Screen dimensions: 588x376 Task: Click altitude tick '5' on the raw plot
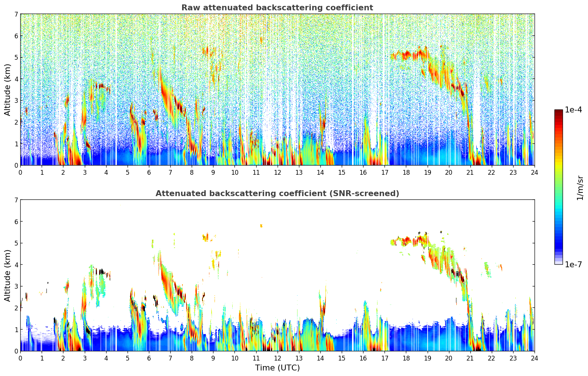click(x=16, y=57)
